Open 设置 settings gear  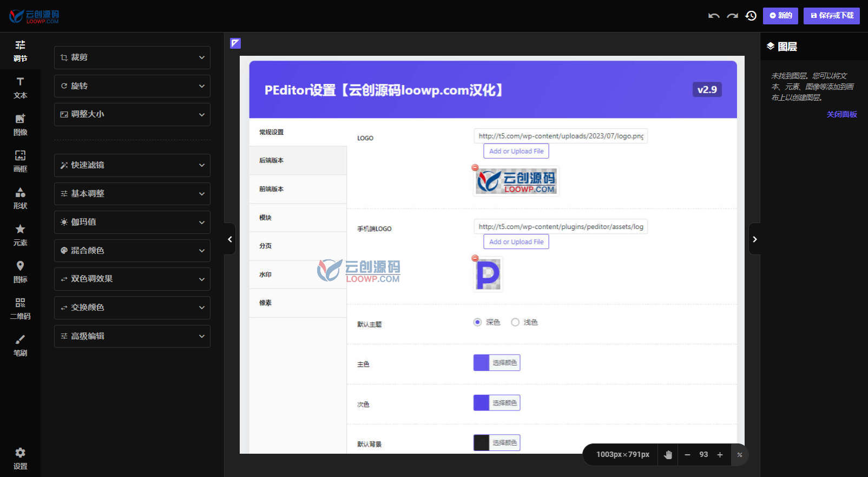click(x=20, y=459)
